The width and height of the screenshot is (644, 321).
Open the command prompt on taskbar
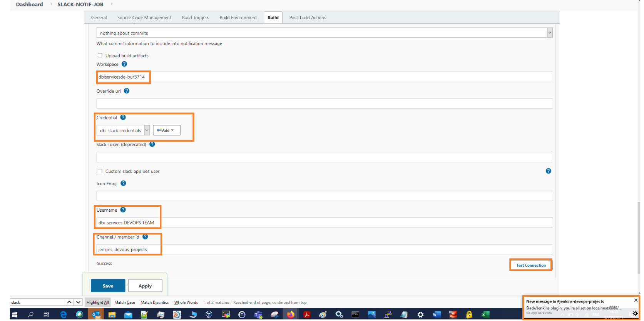tap(355, 314)
